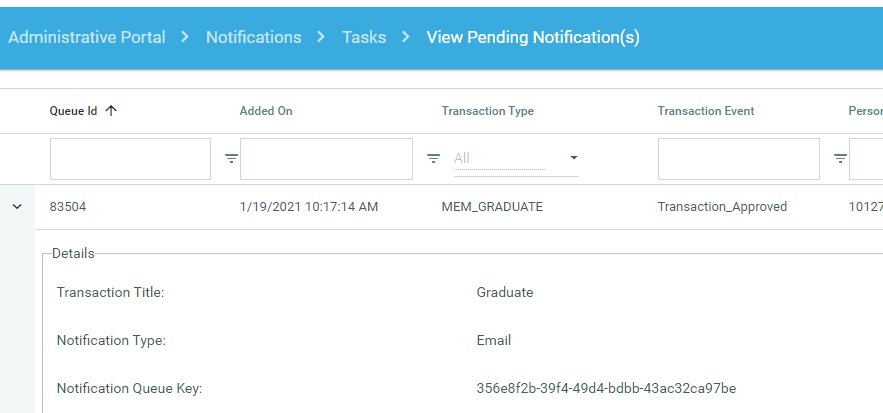This screenshot has width=883, height=413.
Task: Open the Transaction Event filter options icon
Action: [840, 158]
